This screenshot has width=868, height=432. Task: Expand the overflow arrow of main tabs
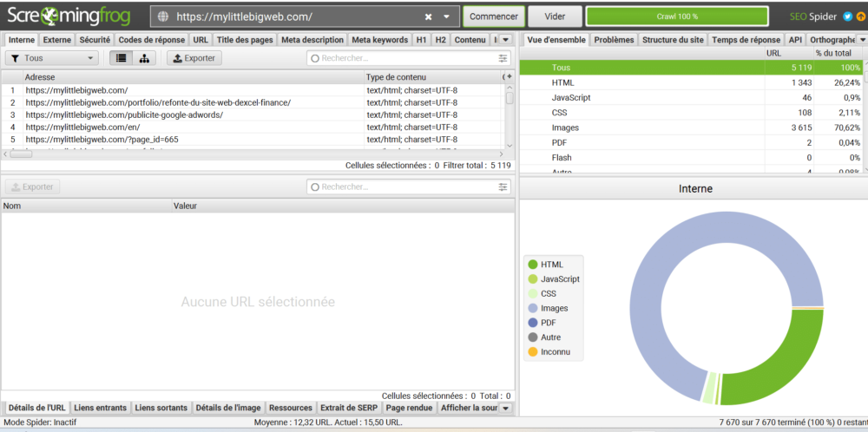505,40
